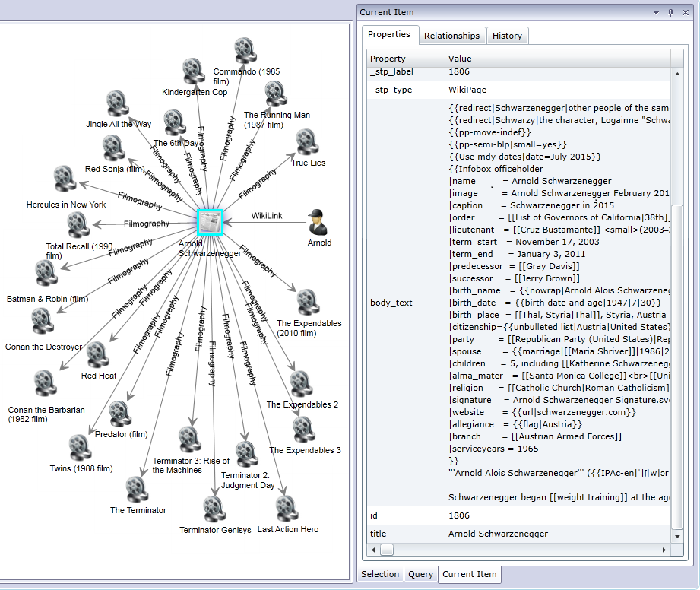
Task: Select the Hercules in New York node
Action: 65,179
